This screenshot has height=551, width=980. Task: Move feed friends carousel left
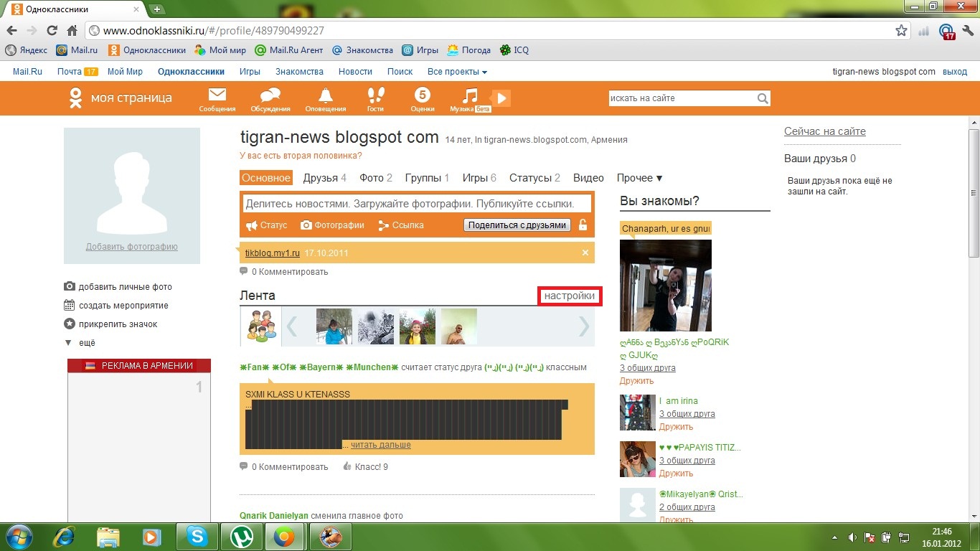click(x=292, y=326)
